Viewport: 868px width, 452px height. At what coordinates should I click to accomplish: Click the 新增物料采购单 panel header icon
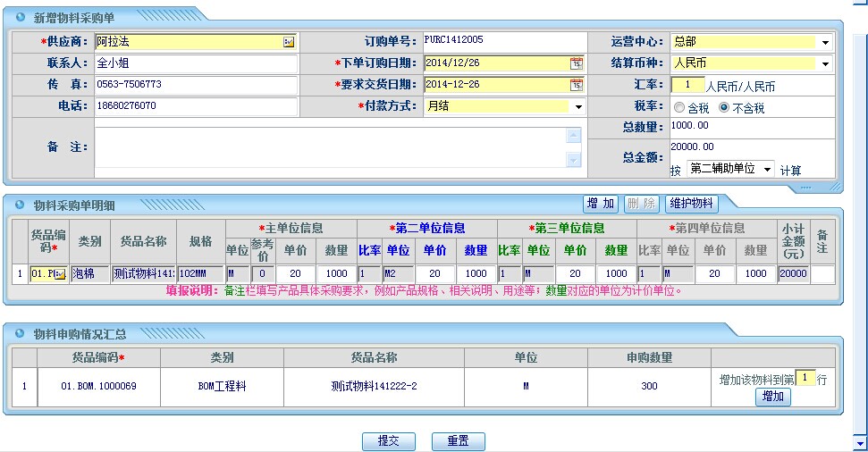pos(21,18)
